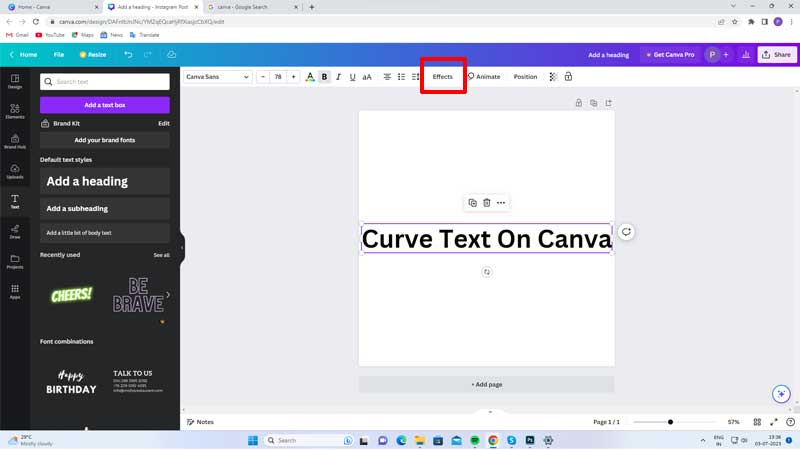Open the Canva Sans font dropdown
This screenshot has width=800, height=450.
click(217, 77)
